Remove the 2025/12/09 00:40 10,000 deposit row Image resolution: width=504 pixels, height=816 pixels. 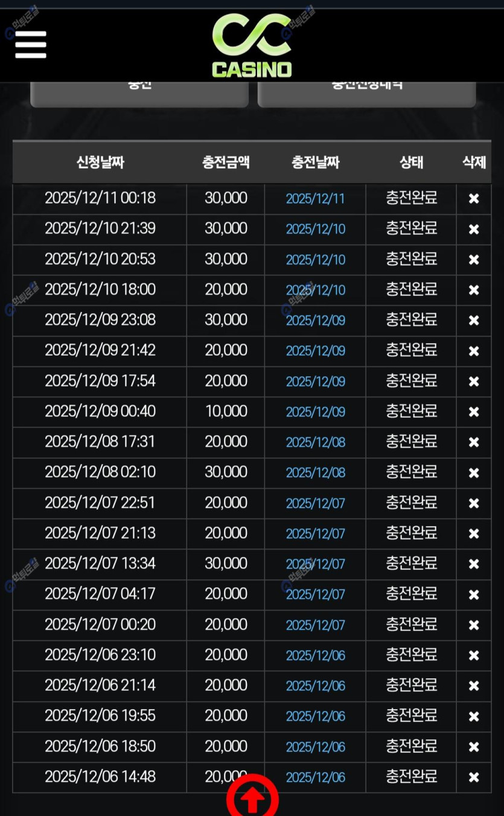pyautogui.click(x=474, y=412)
